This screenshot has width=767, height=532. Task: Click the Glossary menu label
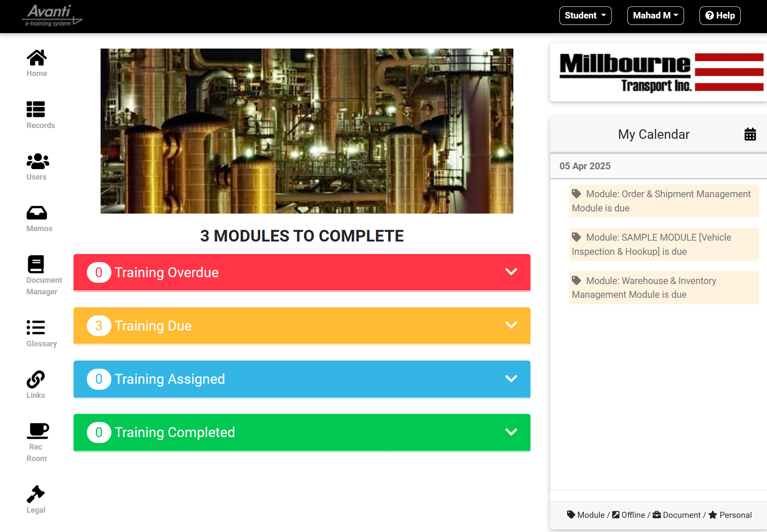click(42, 344)
